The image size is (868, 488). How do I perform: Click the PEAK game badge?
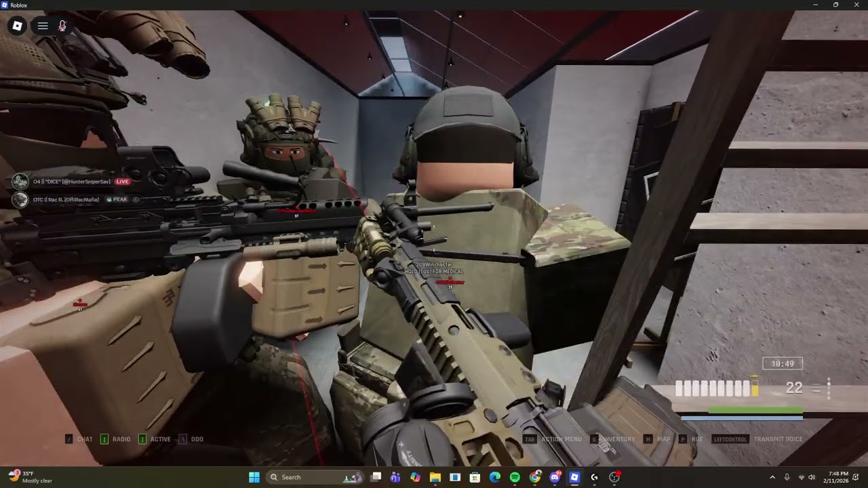coord(117,199)
